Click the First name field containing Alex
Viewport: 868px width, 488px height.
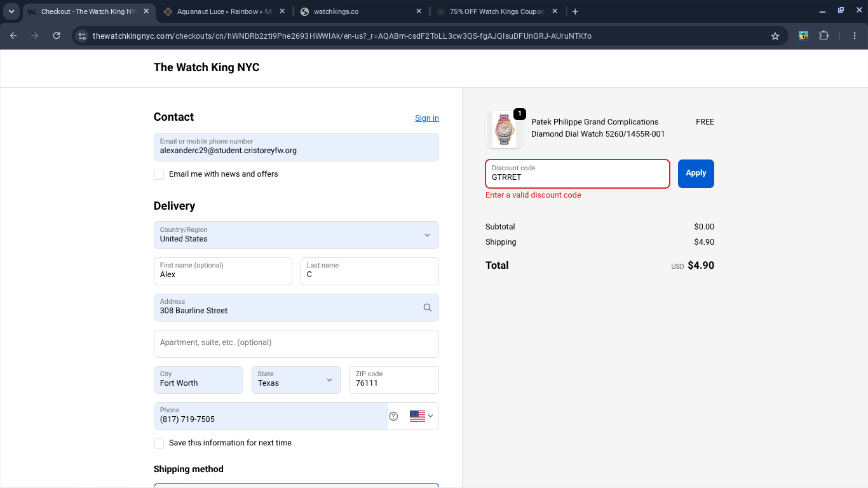coord(223,271)
